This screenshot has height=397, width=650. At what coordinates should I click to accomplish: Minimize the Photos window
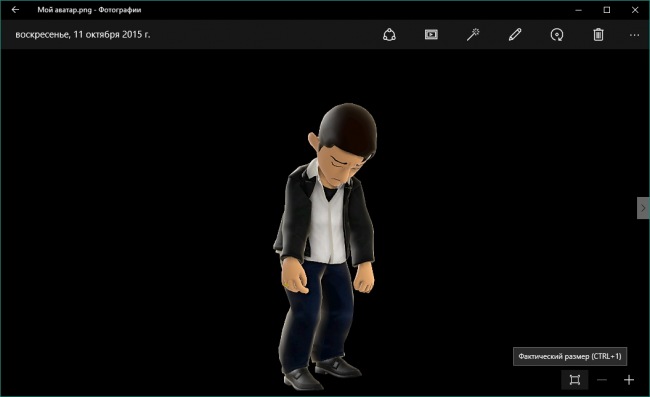578,10
